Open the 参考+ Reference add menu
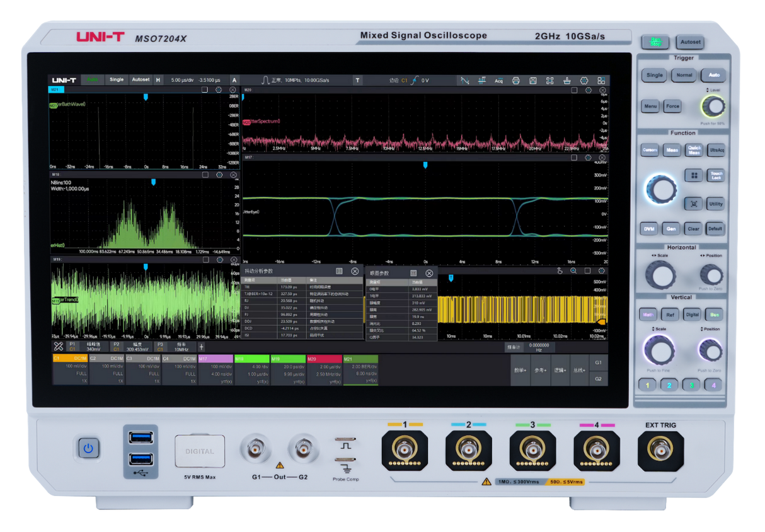Screen dimensions: 765x532 [x=541, y=370]
